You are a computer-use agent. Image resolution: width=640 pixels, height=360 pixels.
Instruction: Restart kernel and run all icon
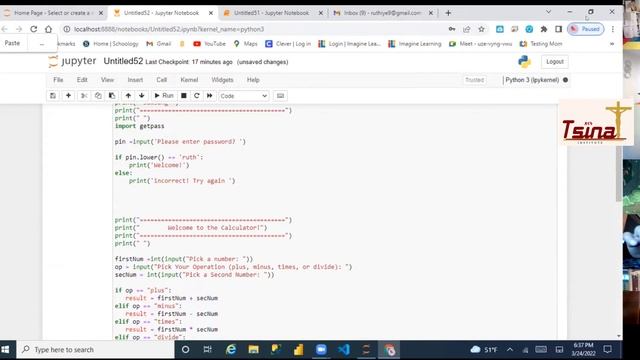pos(210,96)
